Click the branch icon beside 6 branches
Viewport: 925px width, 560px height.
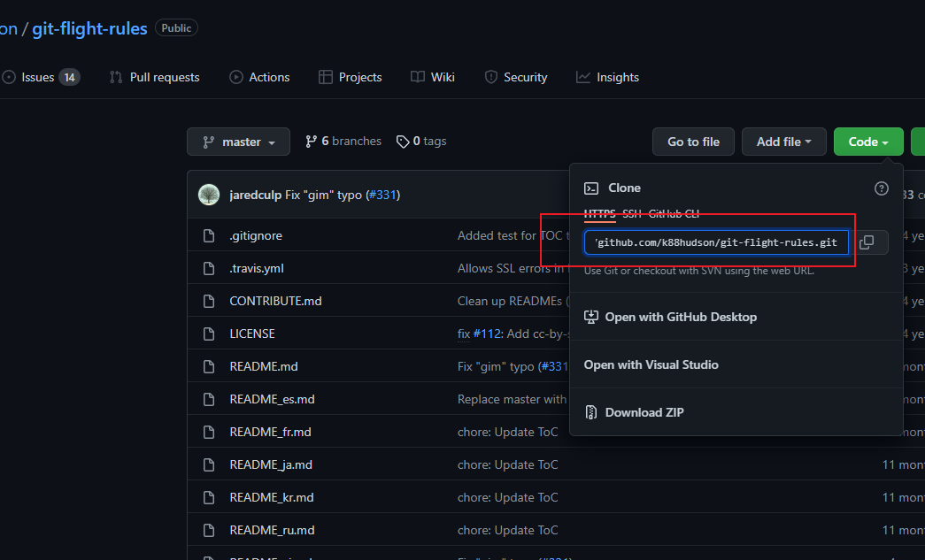click(311, 142)
